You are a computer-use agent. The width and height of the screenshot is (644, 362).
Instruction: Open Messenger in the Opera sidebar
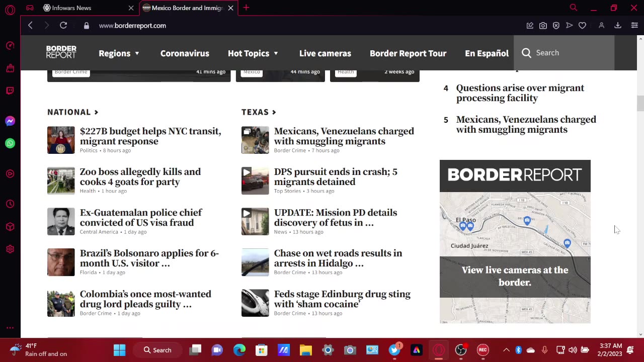[x=10, y=121]
